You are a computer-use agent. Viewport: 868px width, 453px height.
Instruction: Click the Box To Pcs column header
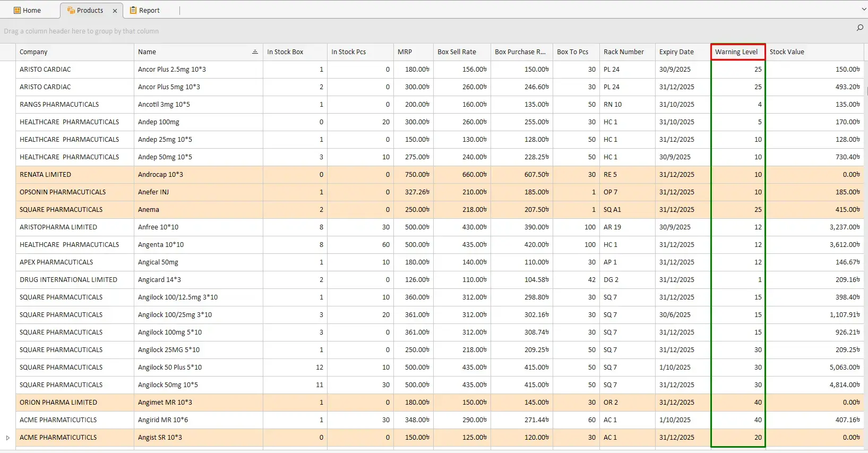576,52
